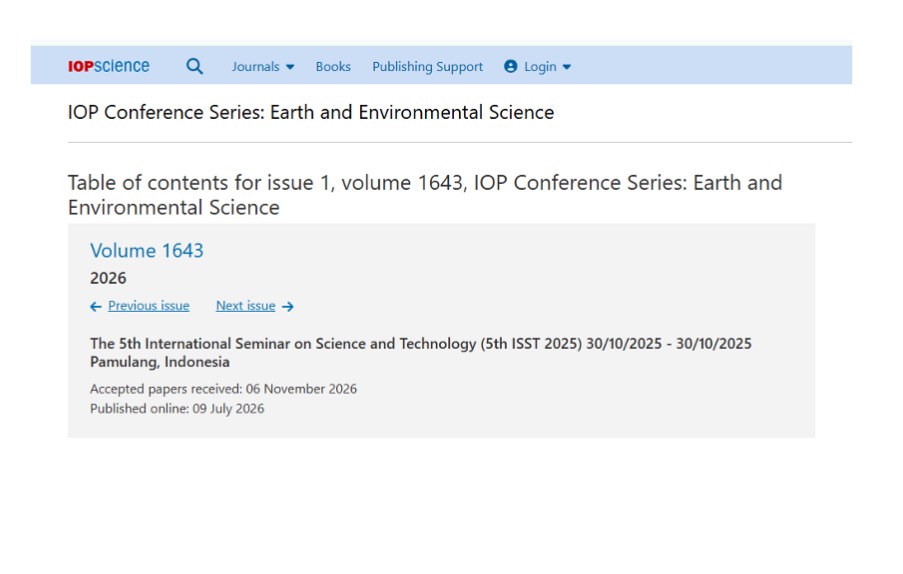Expand the Login dropdown caret
The height and width of the screenshot is (574, 903).
click(567, 67)
